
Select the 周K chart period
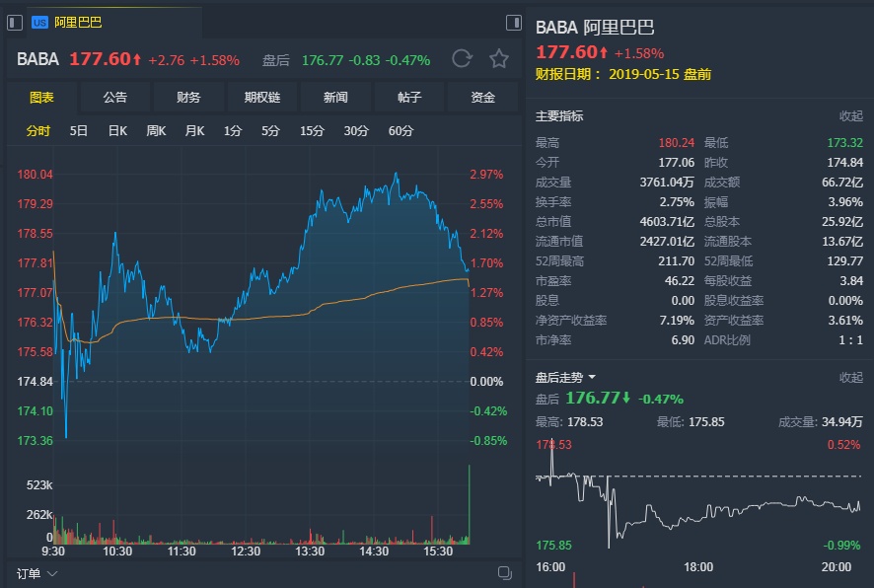click(x=156, y=130)
